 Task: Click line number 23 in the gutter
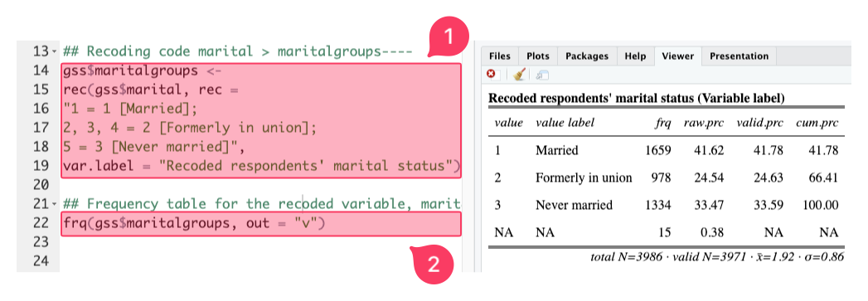(x=41, y=242)
